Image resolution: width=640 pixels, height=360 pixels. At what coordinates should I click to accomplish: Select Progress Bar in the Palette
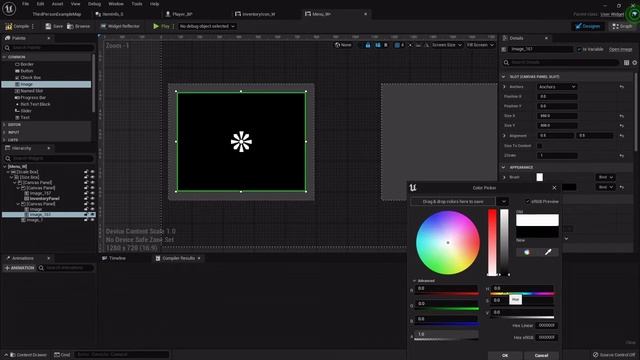(x=33, y=98)
